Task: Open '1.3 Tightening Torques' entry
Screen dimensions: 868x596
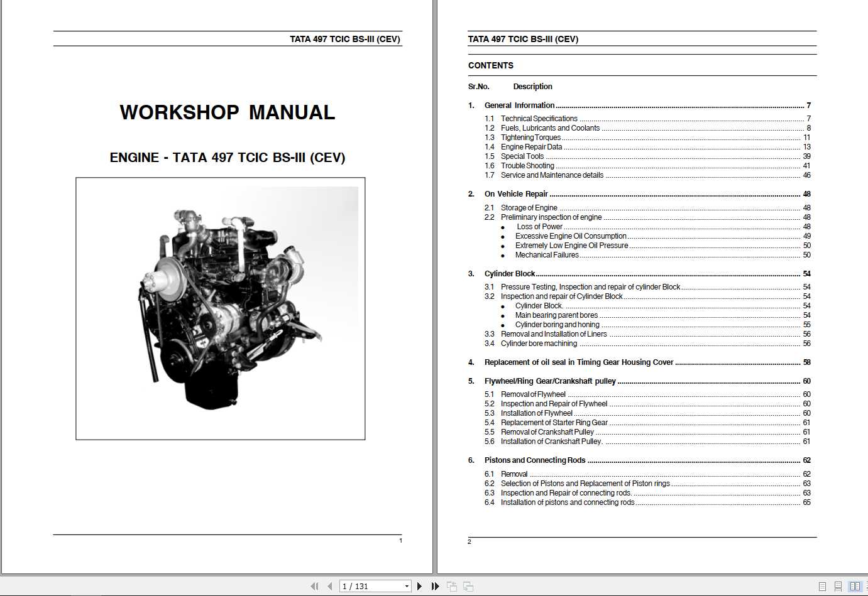Action: [x=647, y=138]
